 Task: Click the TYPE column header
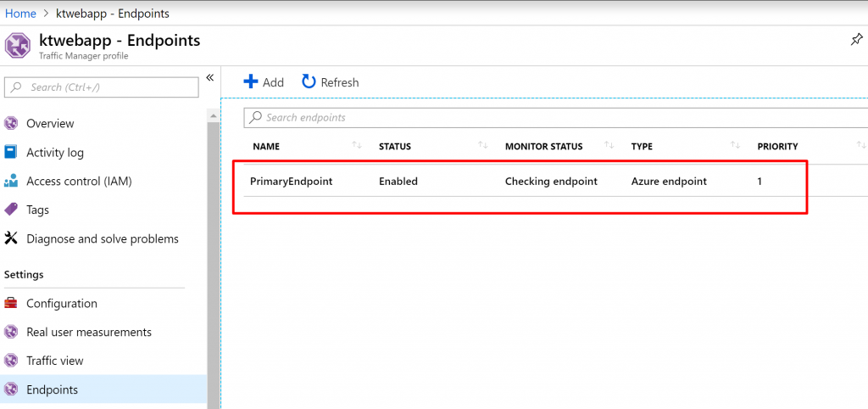click(x=642, y=147)
